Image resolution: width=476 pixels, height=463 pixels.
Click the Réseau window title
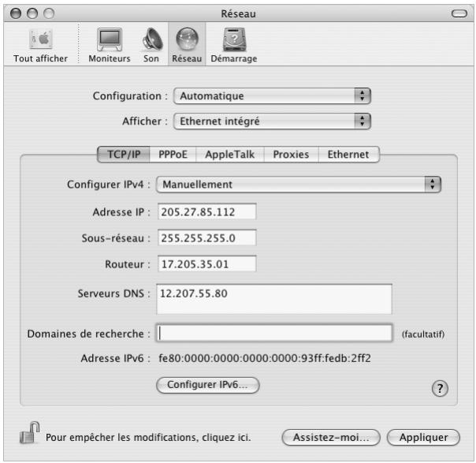click(x=238, y=13)
